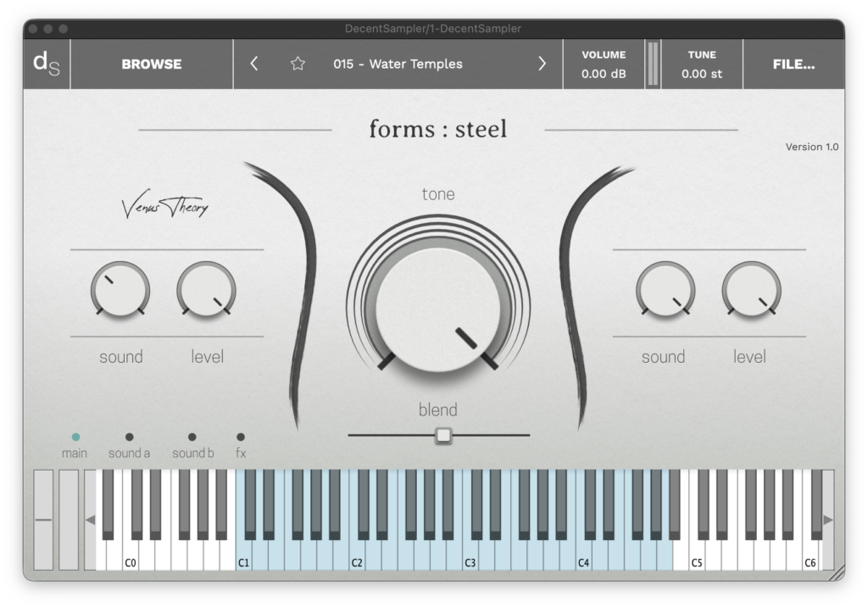Image resolution: width=868 pixels, height=608 pixels.
Task: Click the tone label above big knob
Action: (438, 194)
